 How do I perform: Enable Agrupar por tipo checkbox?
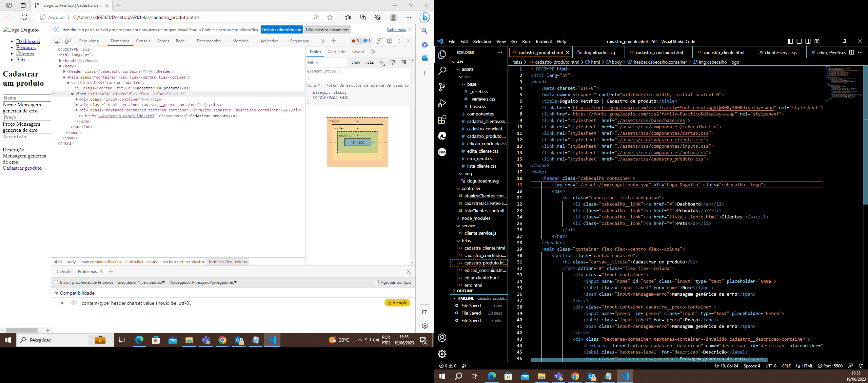[377, 282]
